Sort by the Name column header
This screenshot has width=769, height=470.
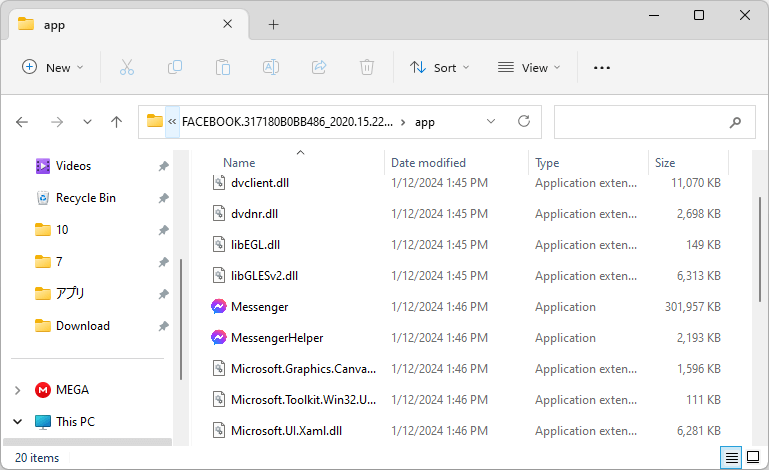tap(239, 163)
